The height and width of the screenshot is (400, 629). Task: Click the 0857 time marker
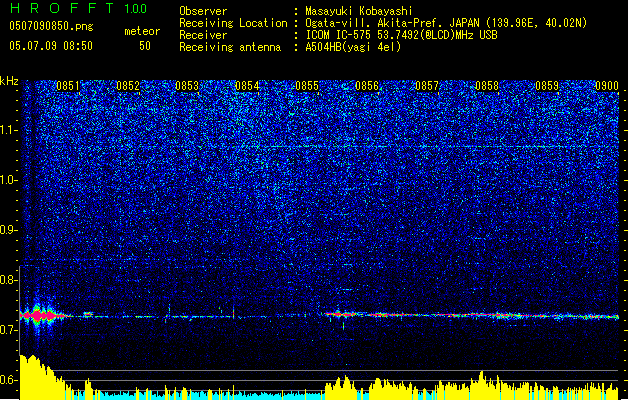coord(427,86)
